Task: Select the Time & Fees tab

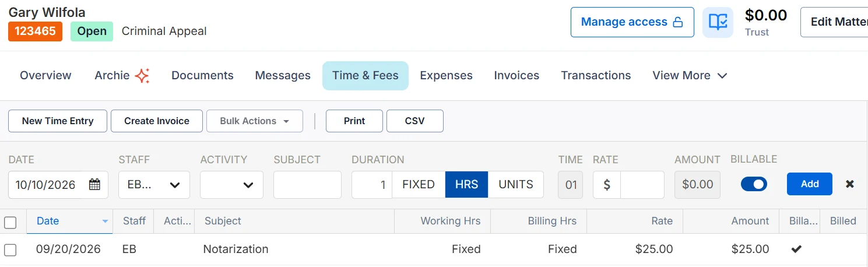Action: tap(366, 75)
